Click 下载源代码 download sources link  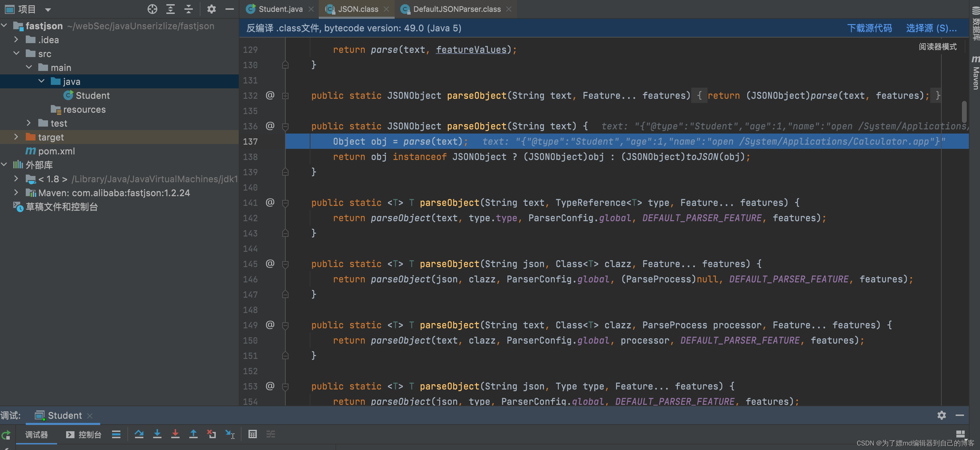pos(869,28)
